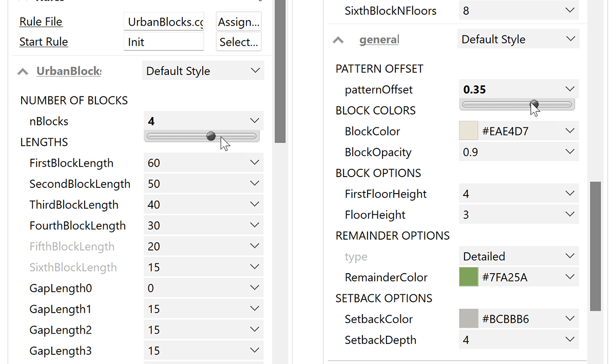Click the UrbanBlocks.cga rule file field
616x364 pixels.
pos(163,22)
